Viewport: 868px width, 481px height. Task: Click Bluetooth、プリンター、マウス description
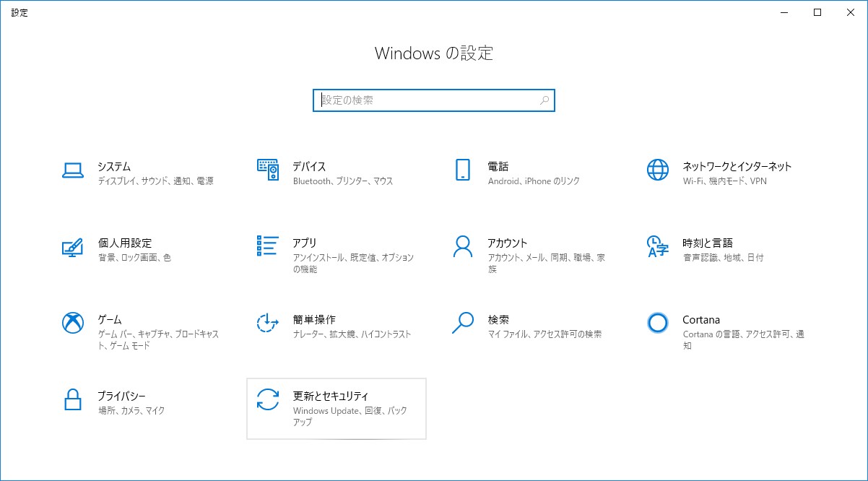[343, 181]
